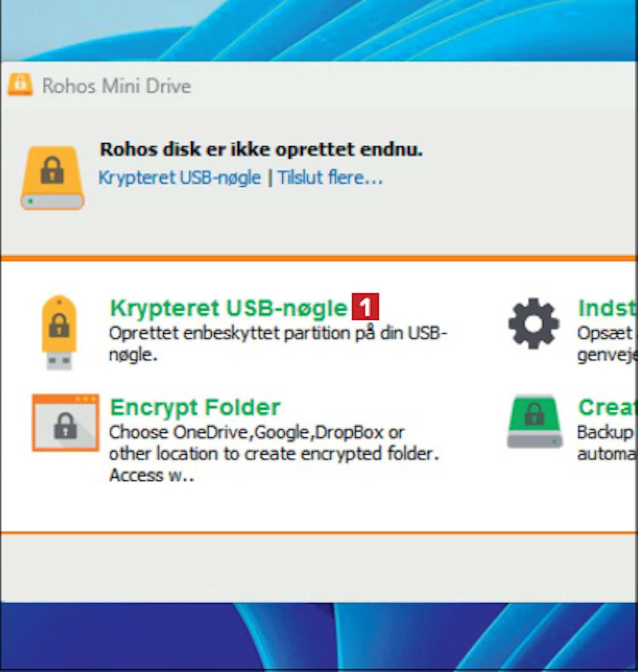Click the 'Choose OneDrive,Google,DropBox' description text
The image size is (638, 672).
pos(274,454)
